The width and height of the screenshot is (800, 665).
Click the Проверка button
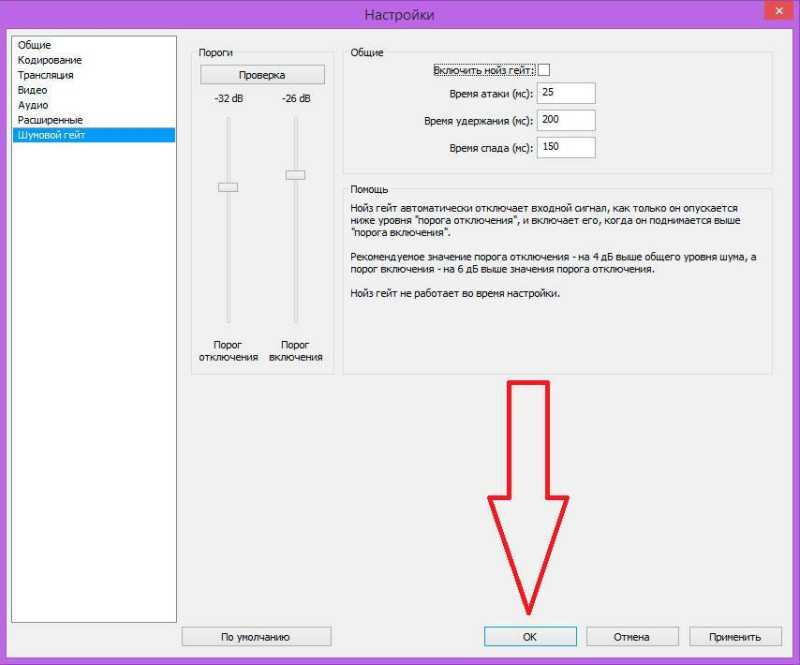coord(262,75)
